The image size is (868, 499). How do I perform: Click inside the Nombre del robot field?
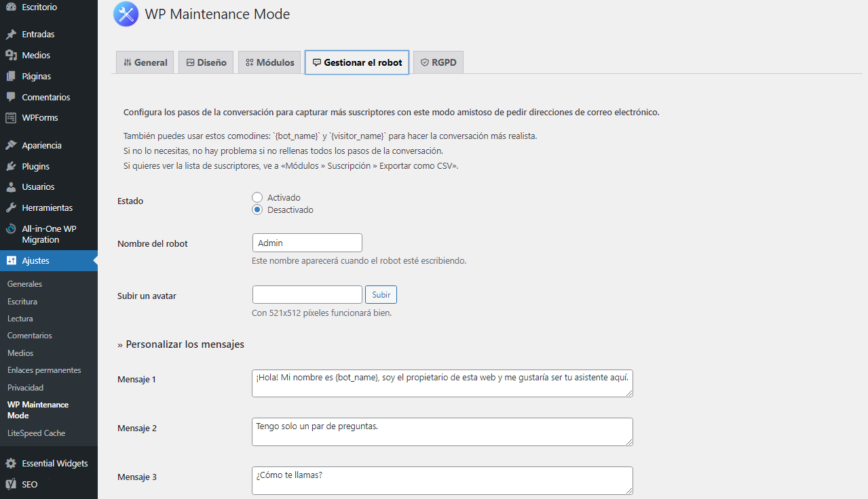coord(307,242)
